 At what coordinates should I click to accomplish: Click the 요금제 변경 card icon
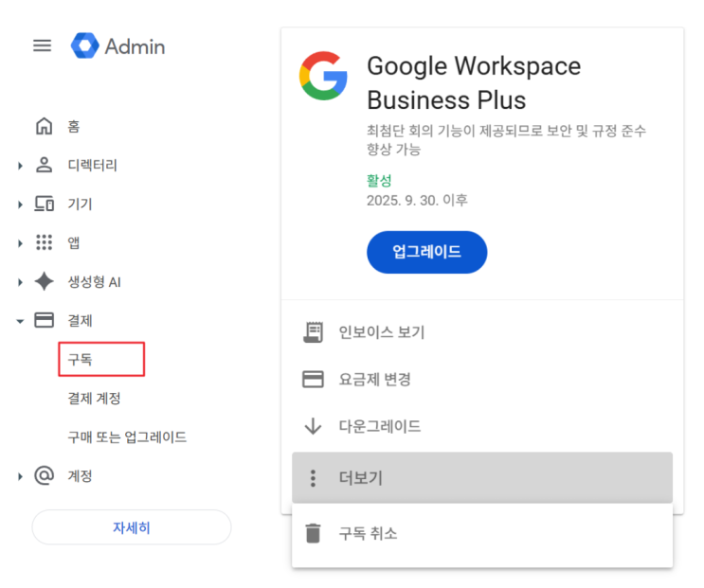(313, 379)
